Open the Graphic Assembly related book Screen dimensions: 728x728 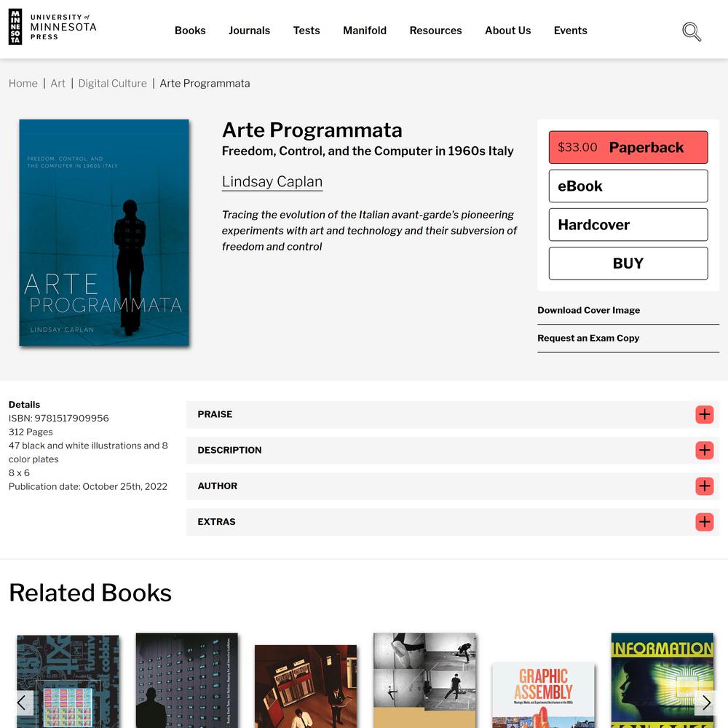coord(543,695)
